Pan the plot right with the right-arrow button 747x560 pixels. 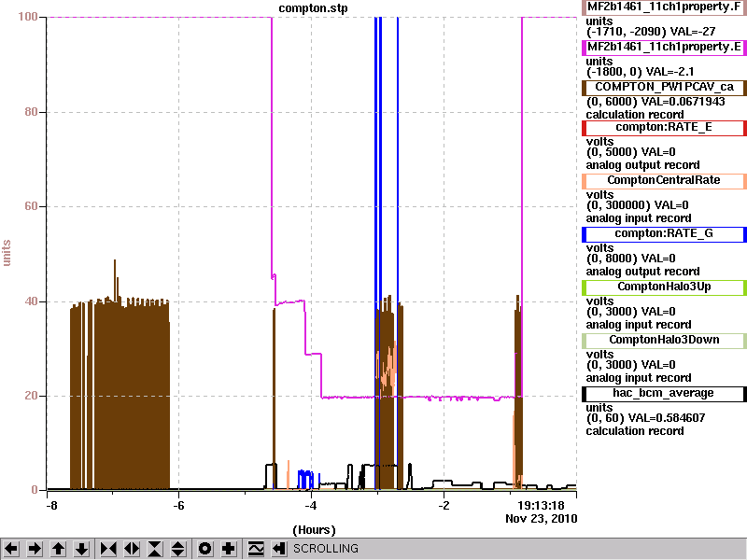point(35,549)
